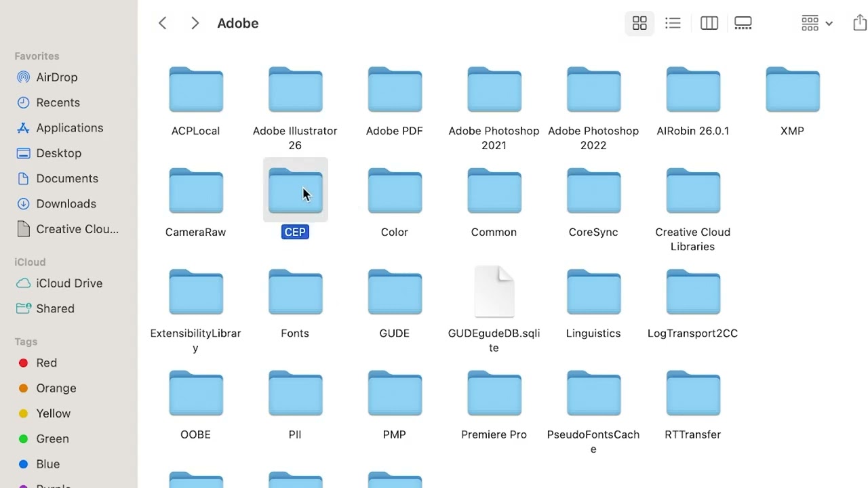Image resolution: width=868 pixels, height=488 pixels.
Task: Switch to column view
Action: click(x=709, y=23)
